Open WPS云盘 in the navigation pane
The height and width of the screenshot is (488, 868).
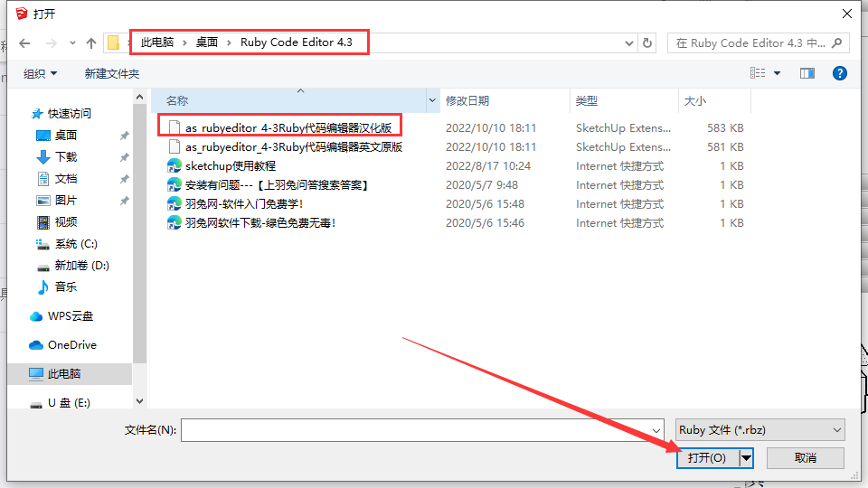(x=71, y=316)
